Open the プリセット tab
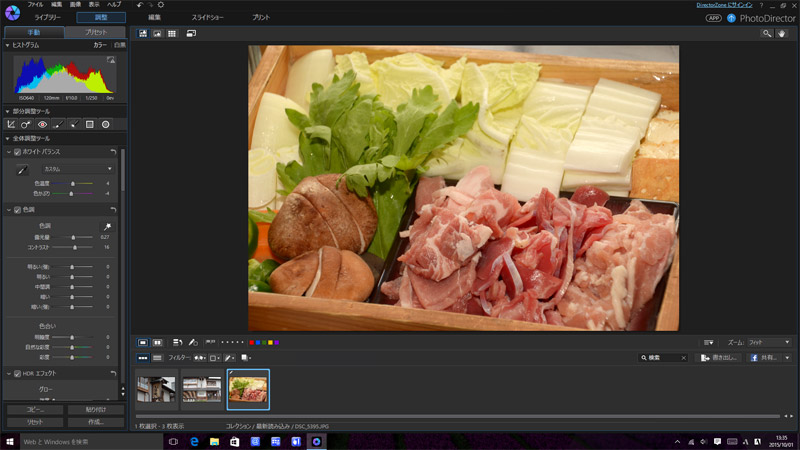Viewport: 800px width, 450px height. (96, 33)
